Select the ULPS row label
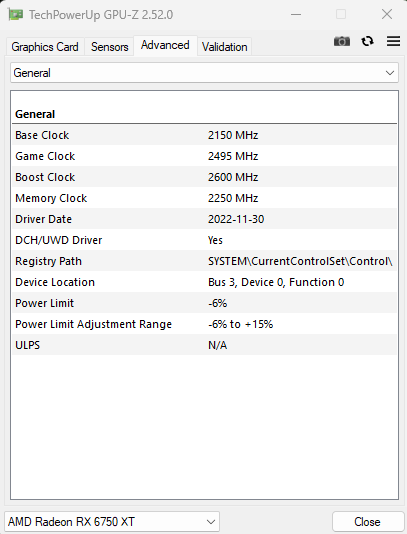 point(28,345)
